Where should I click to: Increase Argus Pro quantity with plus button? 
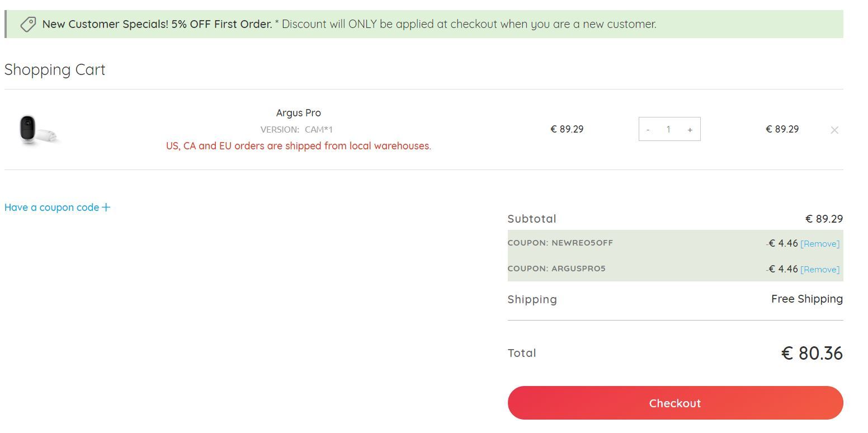click(690, 129)
